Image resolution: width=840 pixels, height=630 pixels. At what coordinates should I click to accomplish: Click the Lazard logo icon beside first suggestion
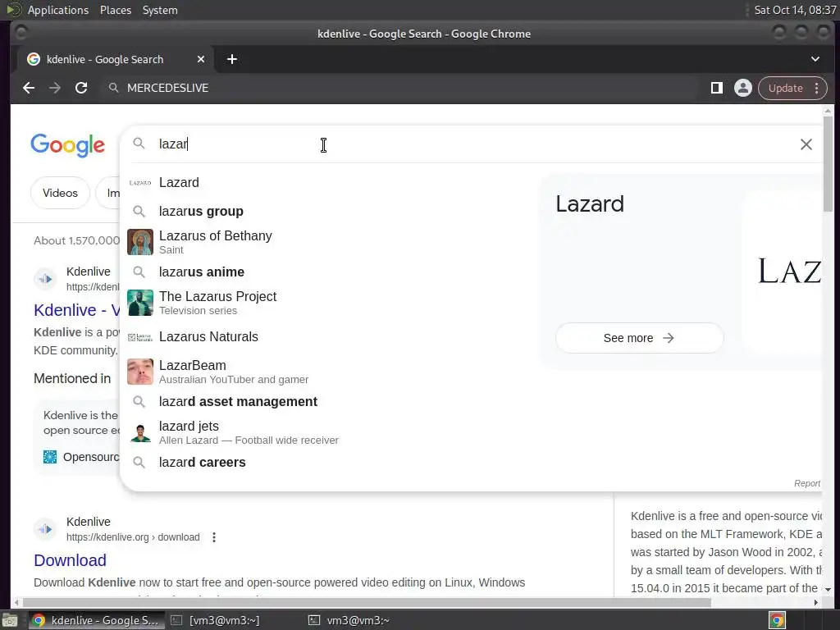139,183
